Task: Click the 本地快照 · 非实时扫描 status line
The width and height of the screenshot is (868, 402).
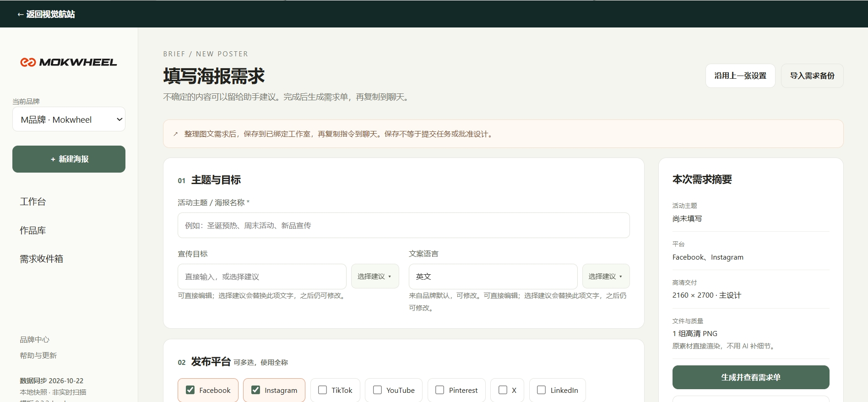Action: pos(53,392)
